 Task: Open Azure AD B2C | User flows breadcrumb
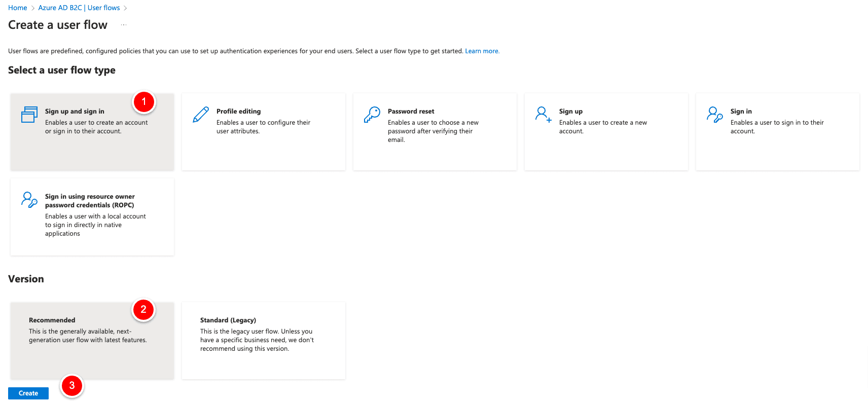coord(79,8)
